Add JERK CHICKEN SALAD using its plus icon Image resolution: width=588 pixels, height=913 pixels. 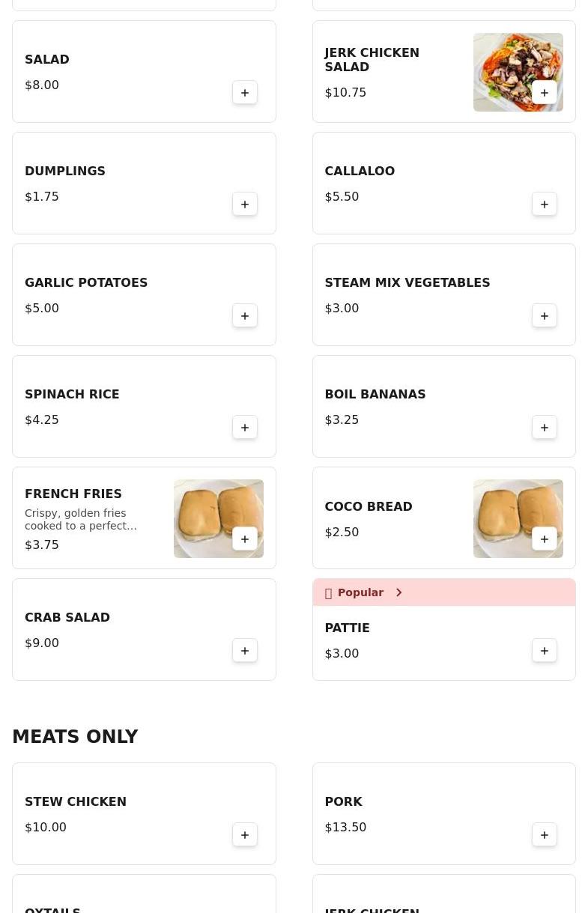[545, 93]
